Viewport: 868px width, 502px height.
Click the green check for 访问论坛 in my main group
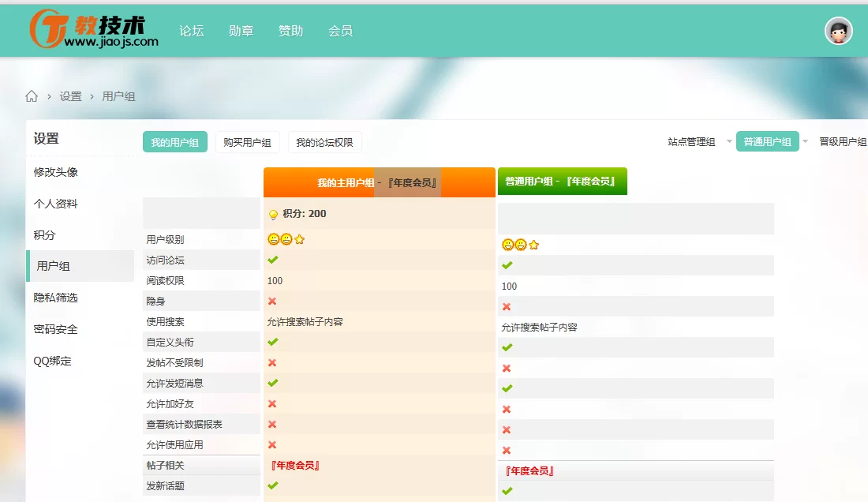272,260
